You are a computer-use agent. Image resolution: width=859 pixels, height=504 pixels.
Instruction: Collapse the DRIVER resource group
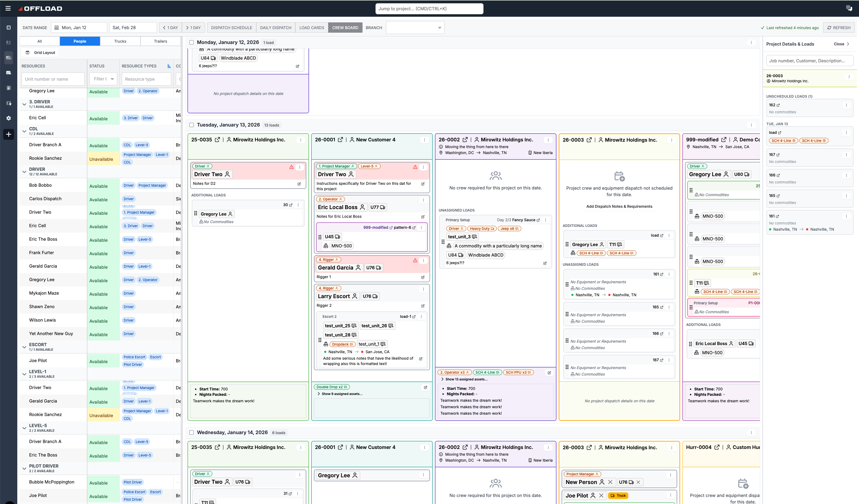click(24, 171)
